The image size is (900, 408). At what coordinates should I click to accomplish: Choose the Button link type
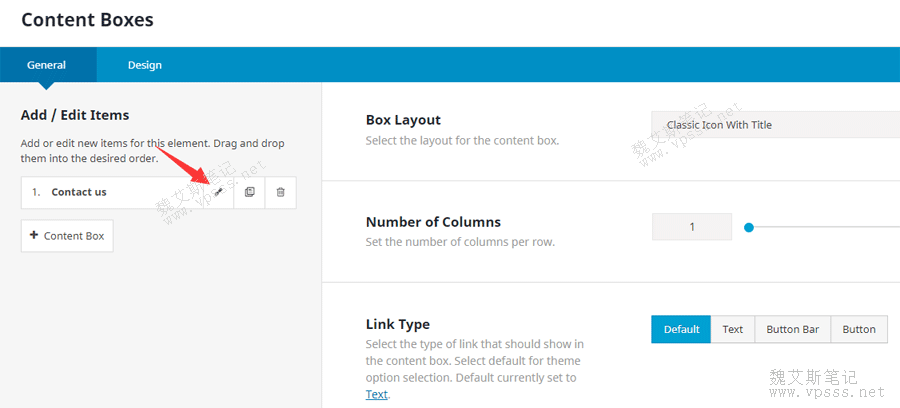pyautogui.click(x=859, y=329)
